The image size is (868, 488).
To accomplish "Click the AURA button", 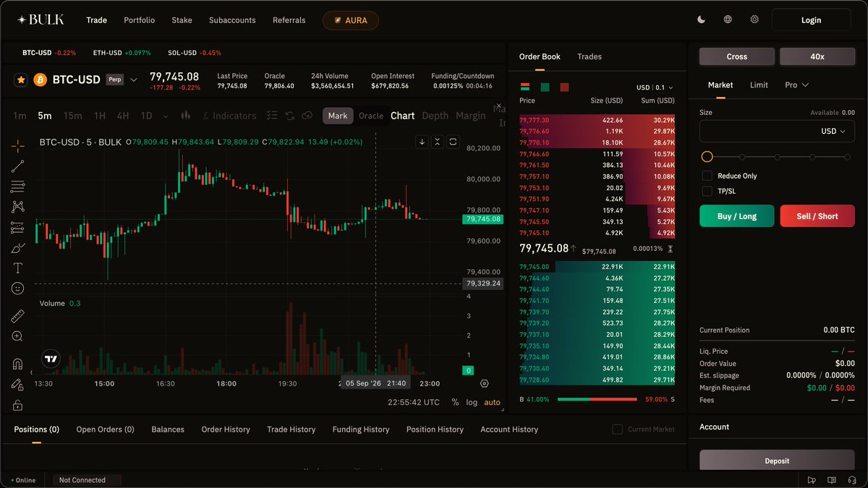I will point(350,20).
